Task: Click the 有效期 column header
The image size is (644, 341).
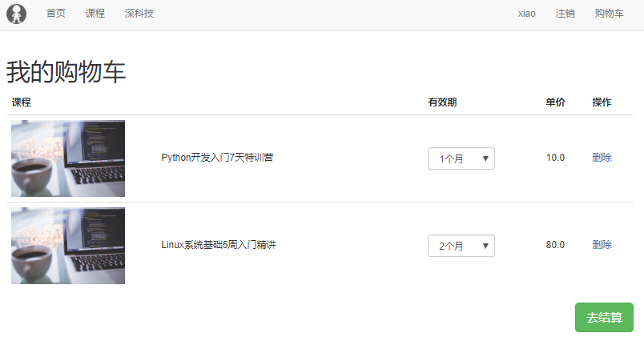Action: [442, 102]
